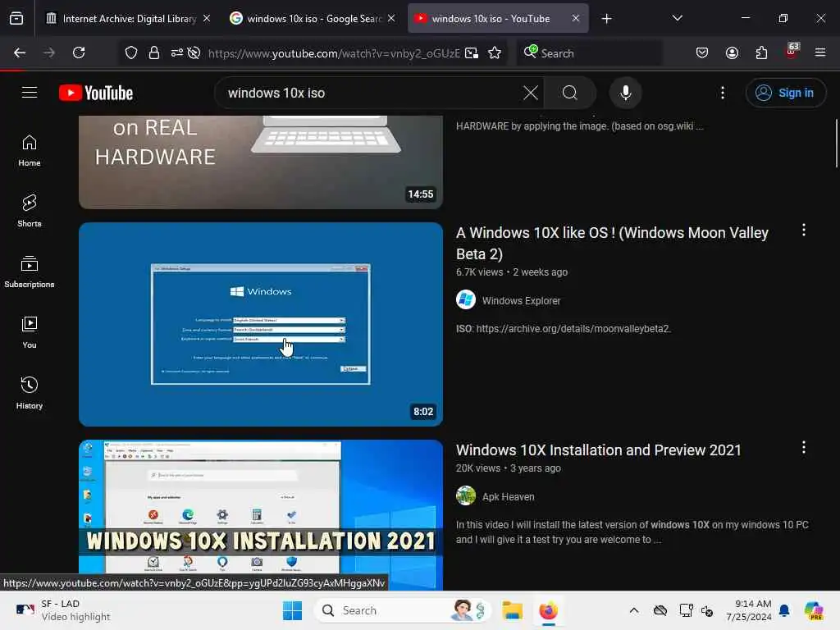Open 'Windows 10X Installation and Preview 2021' title
This screenshot has height=630, width=840.
598,450
